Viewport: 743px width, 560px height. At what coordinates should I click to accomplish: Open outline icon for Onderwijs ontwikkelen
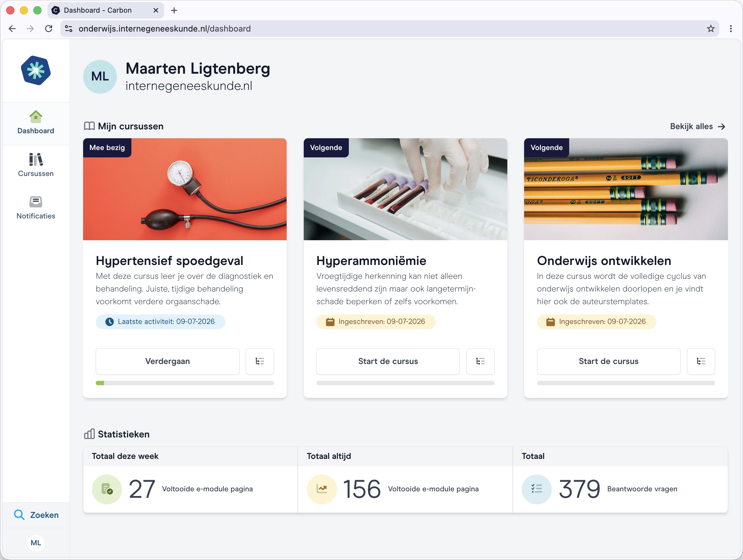click(x=701, y=361)
